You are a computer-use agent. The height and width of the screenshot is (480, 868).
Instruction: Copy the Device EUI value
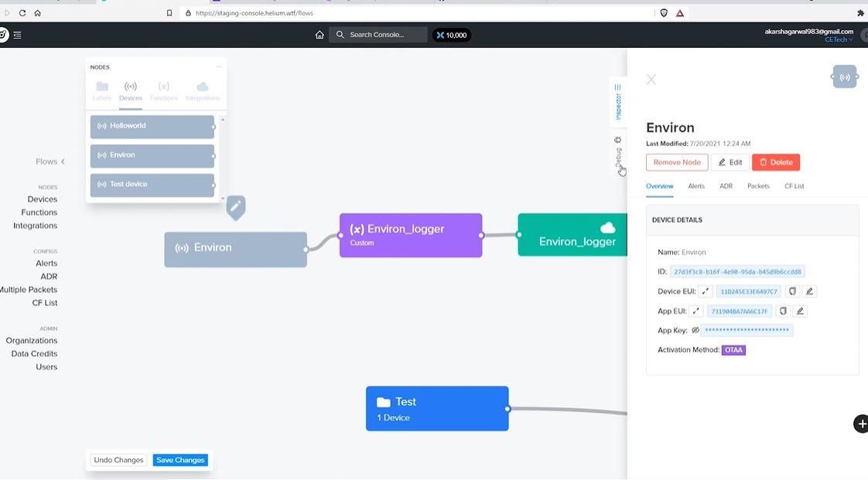click(x=792, y=291)
